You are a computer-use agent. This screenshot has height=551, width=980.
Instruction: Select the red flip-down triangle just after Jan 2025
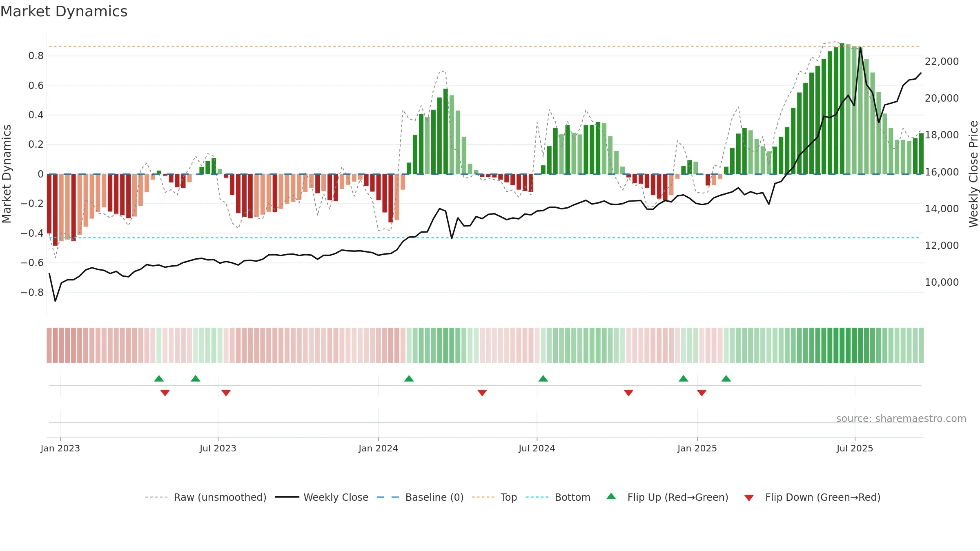pyautogui.click(x=702, y=393)
